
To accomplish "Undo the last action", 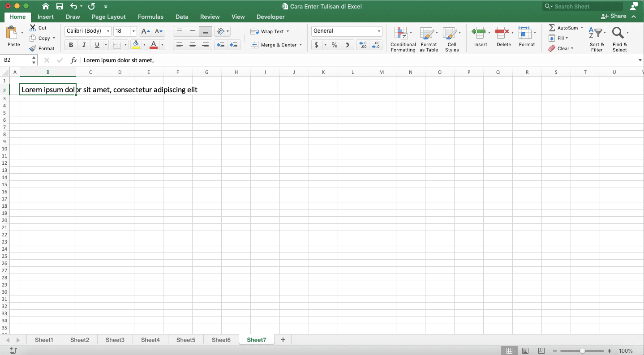I will tap(74, 6).
